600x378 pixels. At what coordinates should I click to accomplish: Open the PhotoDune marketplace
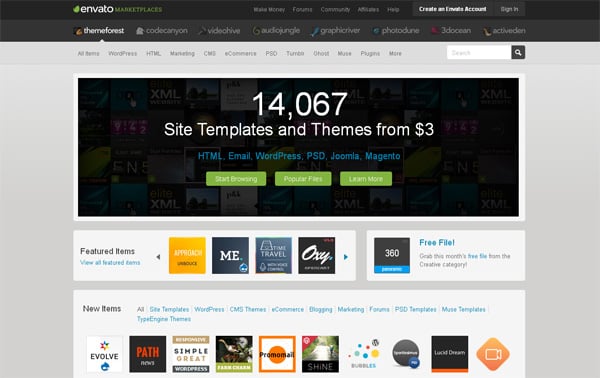point(396,31)
